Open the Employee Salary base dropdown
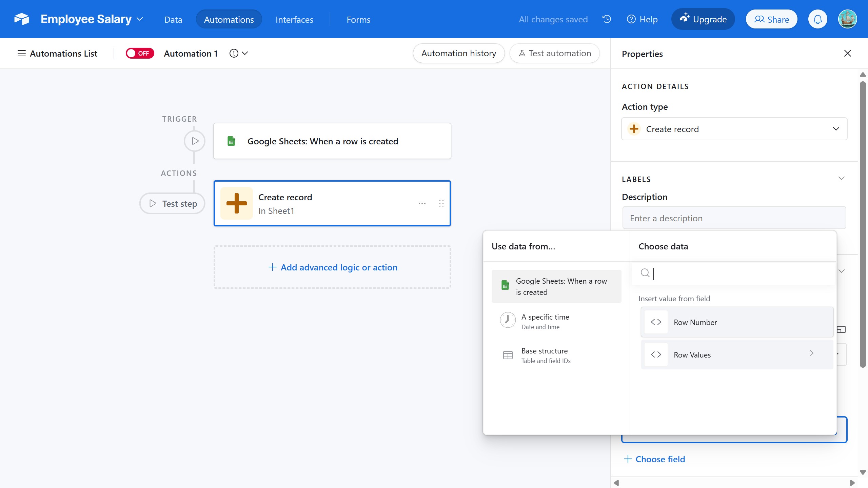868x488 pixels. (x=92, y=19)
